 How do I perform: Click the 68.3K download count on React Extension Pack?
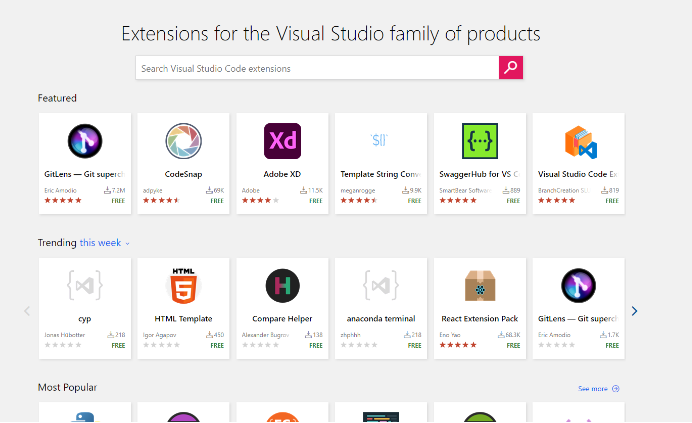(509, 335)
